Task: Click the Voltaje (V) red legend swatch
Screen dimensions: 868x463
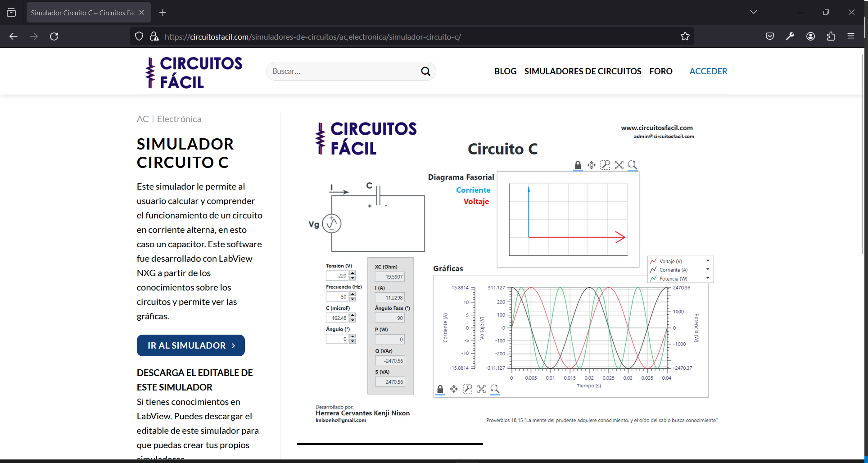Action: pyautogui.click(x=653, y=261)
